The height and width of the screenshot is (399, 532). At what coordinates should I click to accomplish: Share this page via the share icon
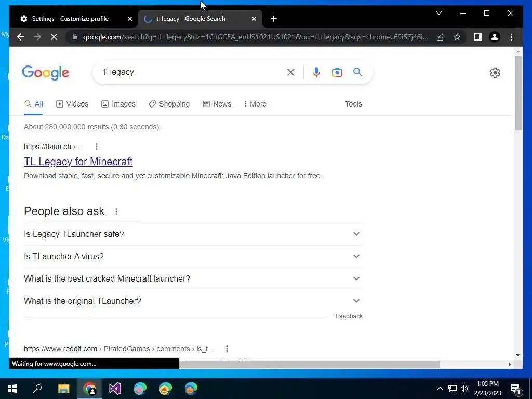(441, 37)
